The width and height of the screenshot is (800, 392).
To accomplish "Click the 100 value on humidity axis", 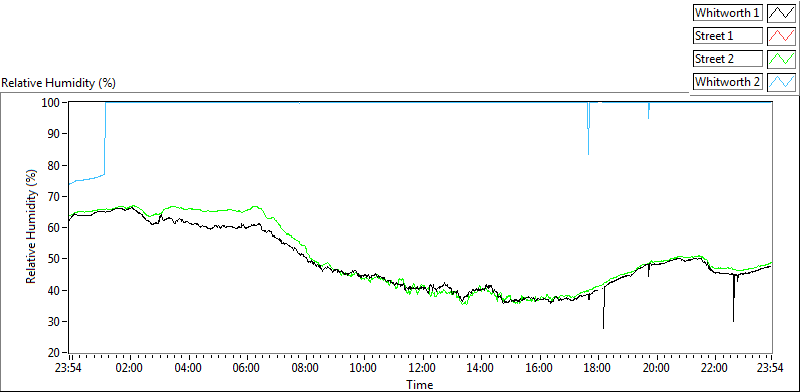I will point(53,103).
